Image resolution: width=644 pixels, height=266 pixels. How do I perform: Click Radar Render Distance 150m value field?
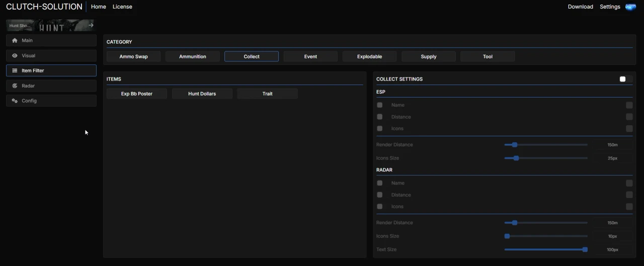(x=612, y=223)
